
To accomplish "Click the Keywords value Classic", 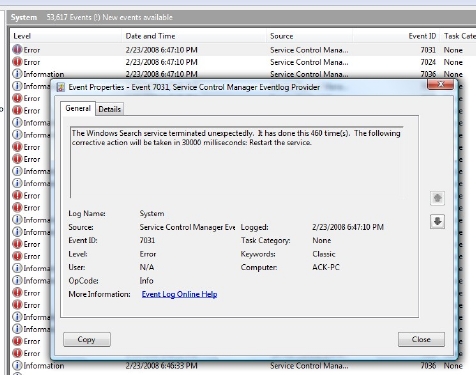I will 324,254.
